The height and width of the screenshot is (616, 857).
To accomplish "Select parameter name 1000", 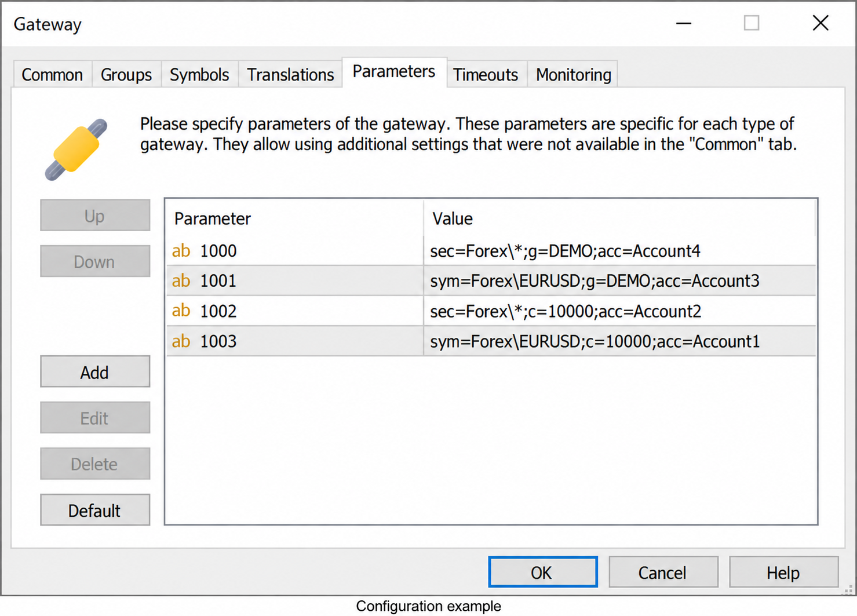I will click(x=218, y=251).
